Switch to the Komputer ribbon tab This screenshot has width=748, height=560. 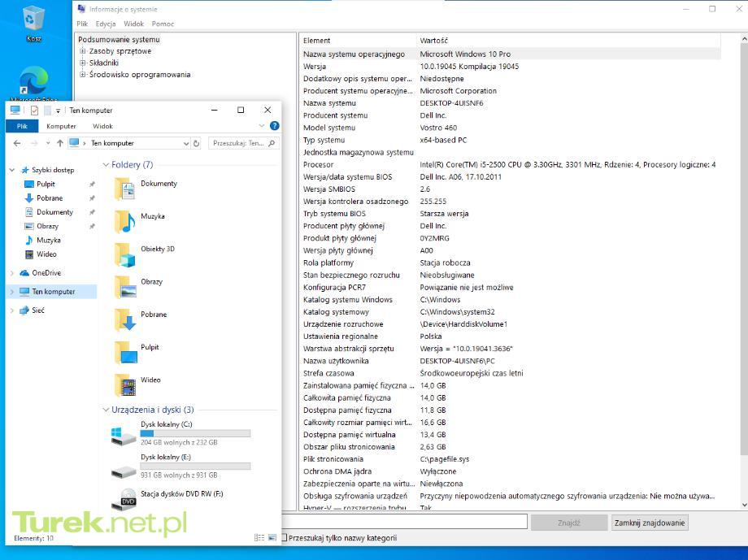tap(61, 126)
